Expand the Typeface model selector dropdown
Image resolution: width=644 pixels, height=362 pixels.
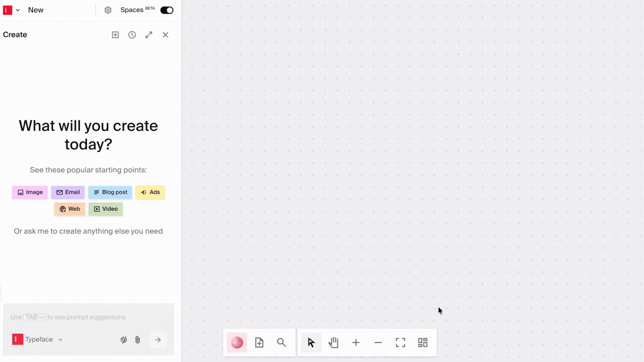coord(61,339)
